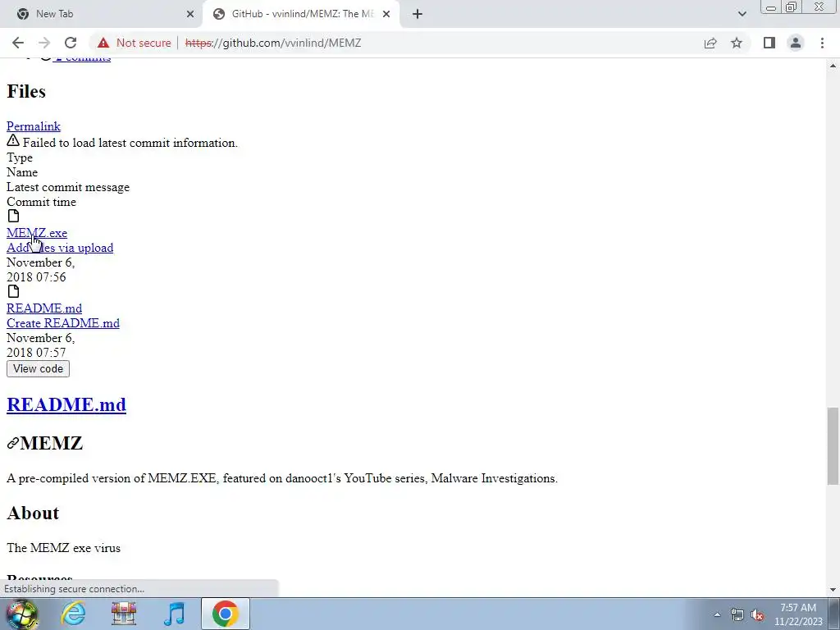Click the Latest commit message column label
The width and height of the screenshot is (840, 630).
point(68,188)
